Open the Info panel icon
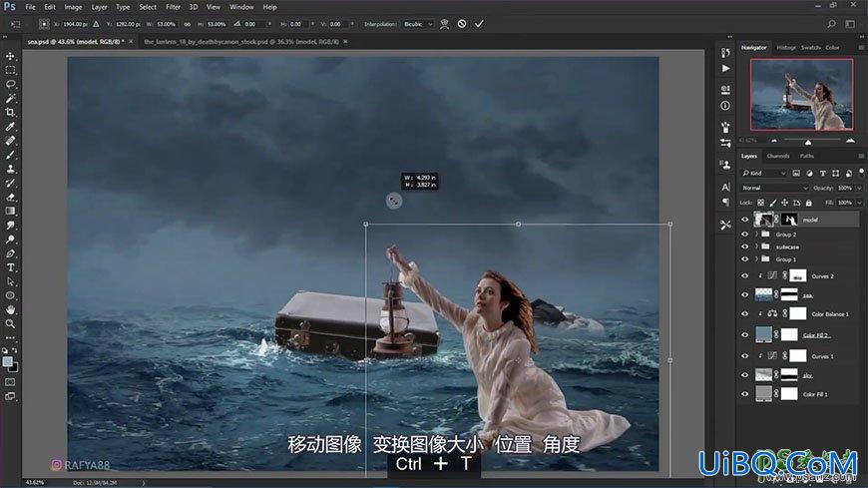Screen dimensions: 868x488 pos(725,106)
